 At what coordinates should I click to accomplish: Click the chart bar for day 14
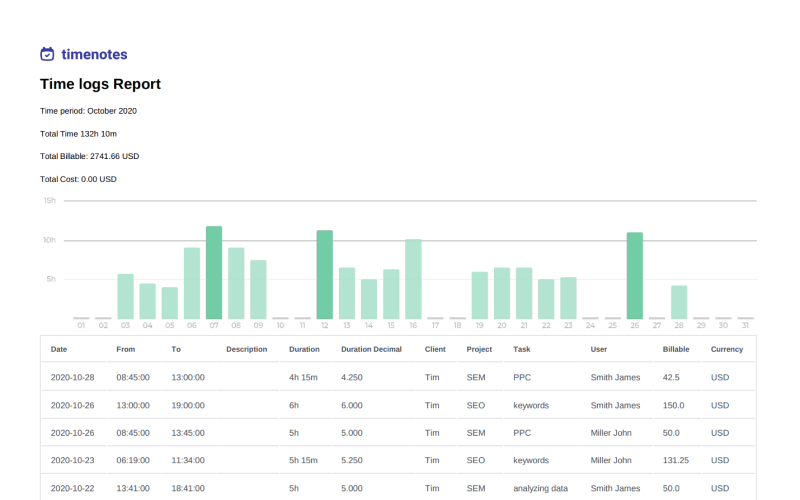(369, 299)
